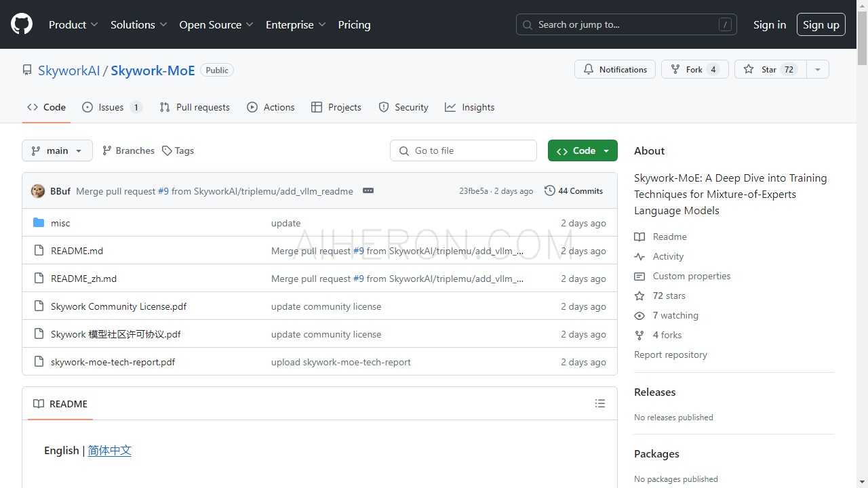
Task: Click the Sign in link
Action: 770,24
